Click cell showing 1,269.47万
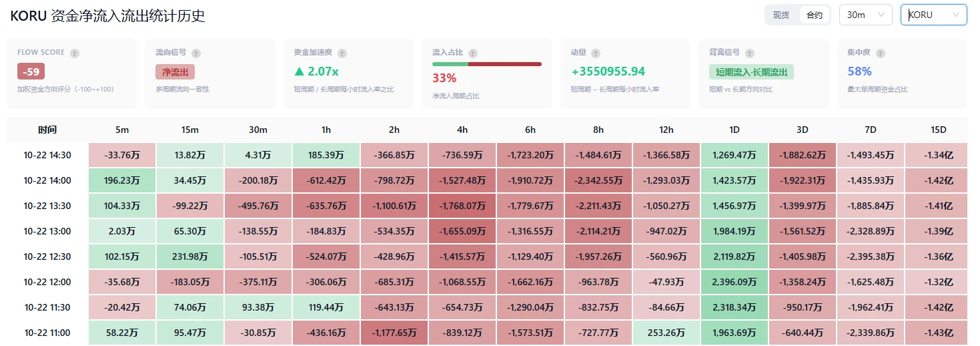980x346 pixels. click(x=734, y=155)
